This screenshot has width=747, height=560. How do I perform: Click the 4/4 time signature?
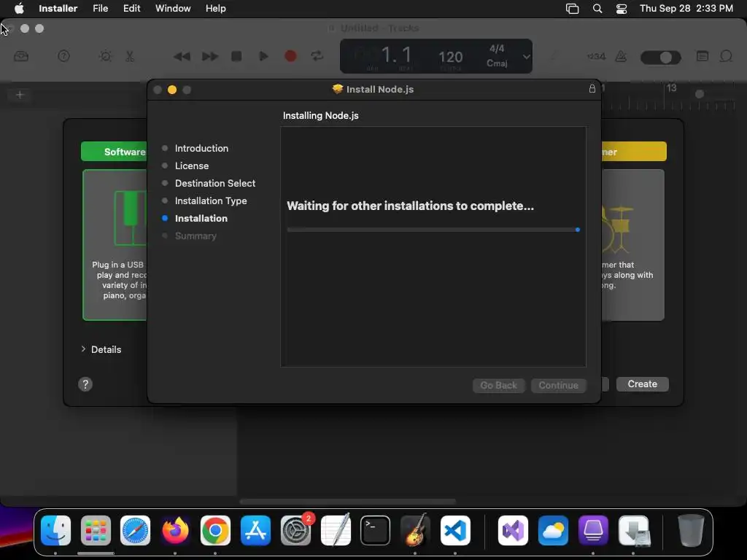[x=496, y=49]
